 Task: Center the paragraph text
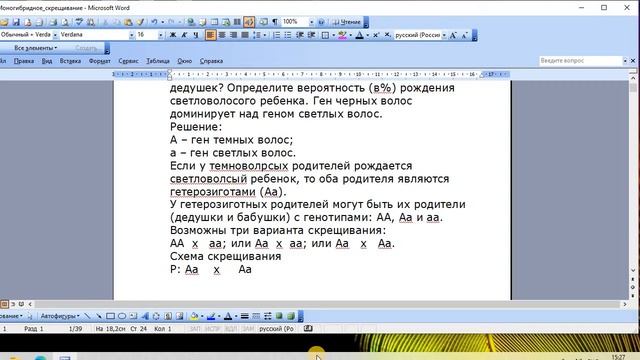(222, 35)
